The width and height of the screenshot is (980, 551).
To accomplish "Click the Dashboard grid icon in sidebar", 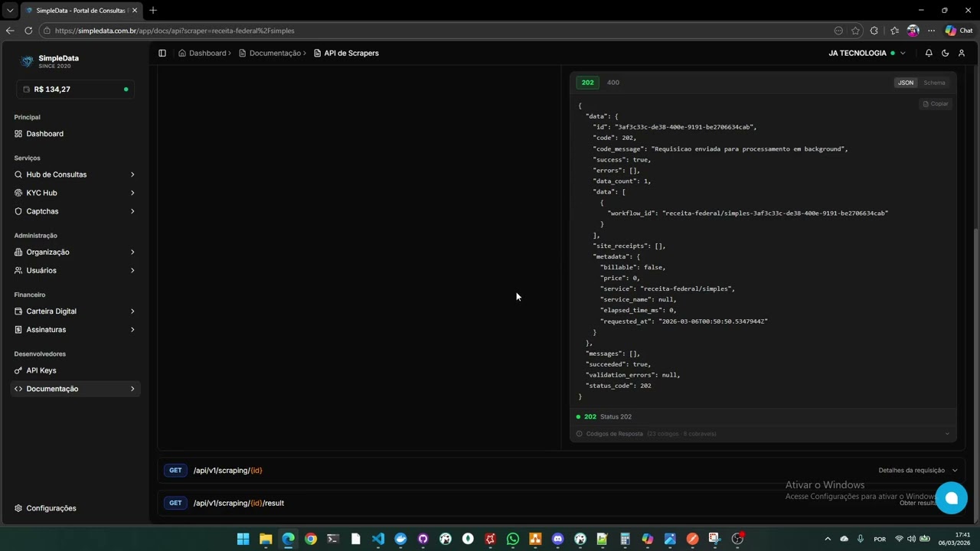I will point(18,134).
